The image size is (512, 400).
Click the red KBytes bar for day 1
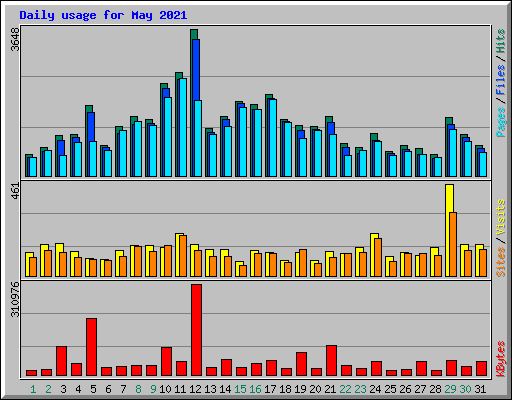pos(31,373)
